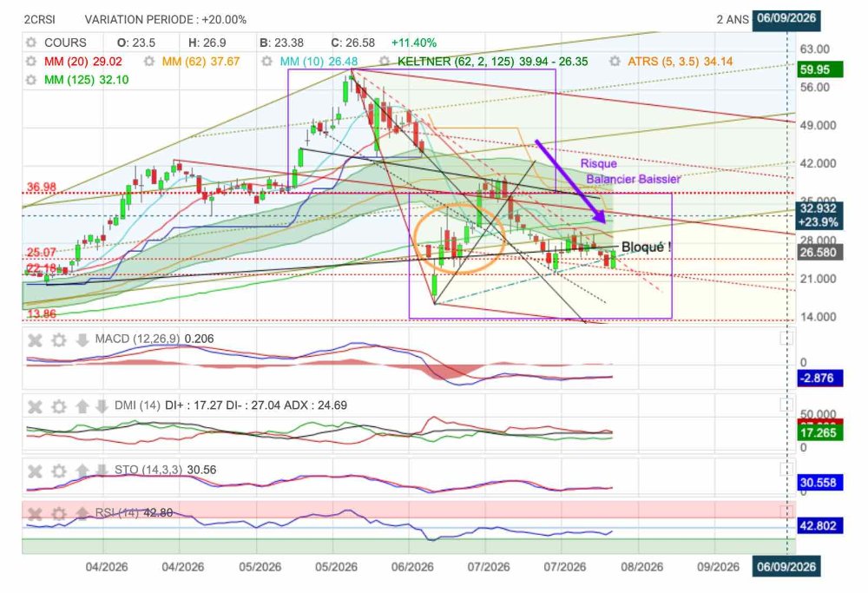Click VARIATION PERIODE +20.00% text
The height and width of the screenshot is (593, 868).
pos(166,19)
